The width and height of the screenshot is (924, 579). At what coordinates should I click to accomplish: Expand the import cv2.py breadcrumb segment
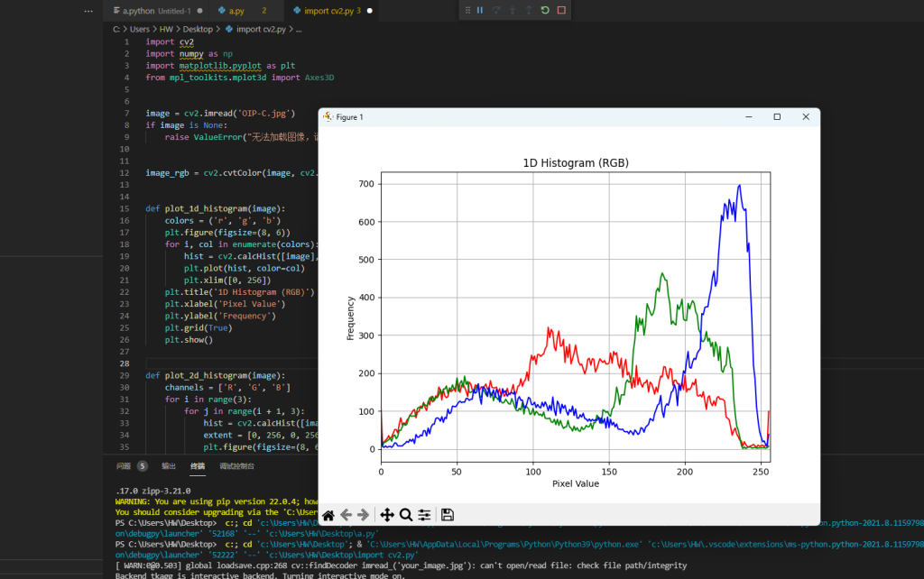tap(261, 29)
